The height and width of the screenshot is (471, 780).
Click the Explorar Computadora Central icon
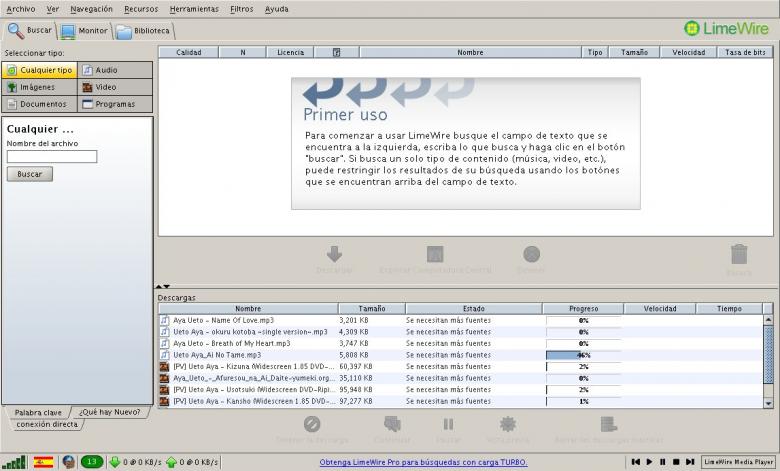(435, 254)
